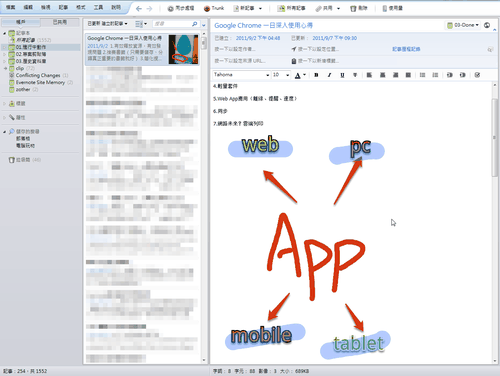Click the globe share icon beside 03-Done
Screen dimensions: 500x376
click(487, 25)
